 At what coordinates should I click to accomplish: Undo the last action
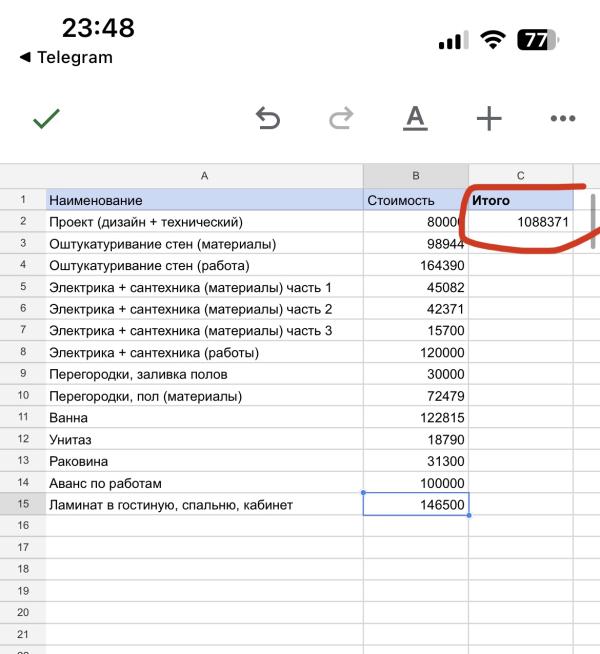click(267, 119)
